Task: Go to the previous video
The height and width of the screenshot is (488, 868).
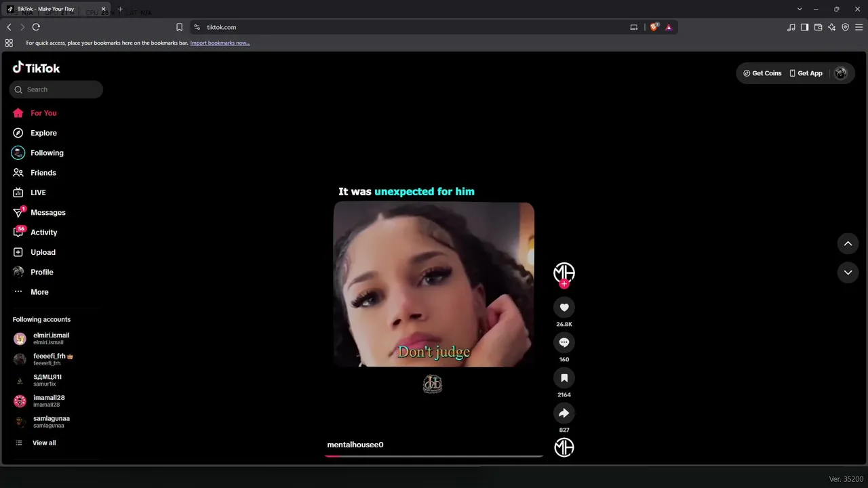Action: point(848,243)
